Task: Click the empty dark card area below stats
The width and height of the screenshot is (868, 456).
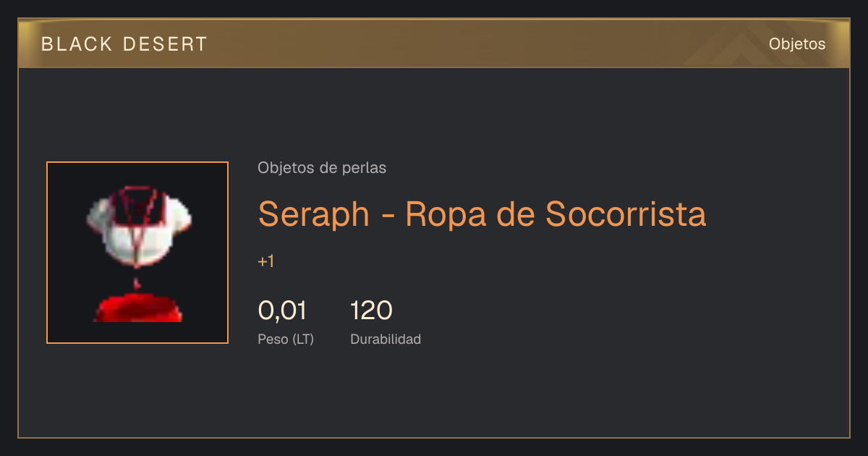Action: (434, 394)
